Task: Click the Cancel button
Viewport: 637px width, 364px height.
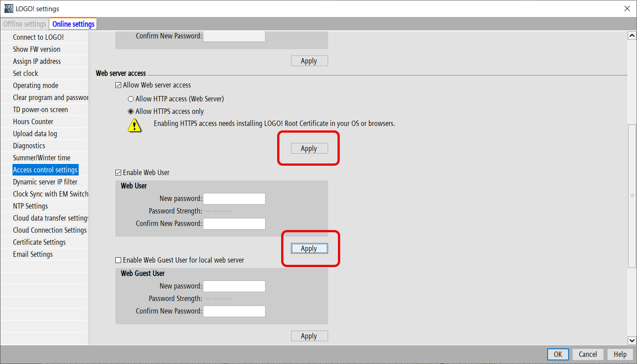Action: click(x=588, y=354)
